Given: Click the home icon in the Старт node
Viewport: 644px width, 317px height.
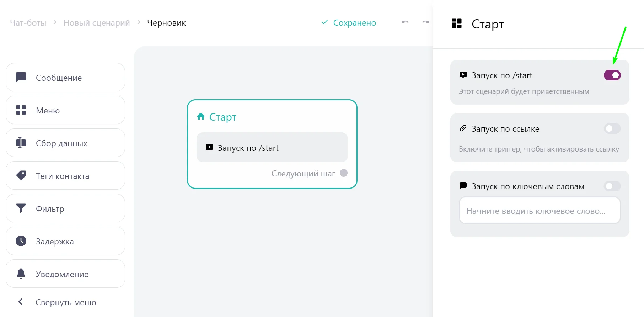Looking at the screenshot, I should click(x=201, y=117).
